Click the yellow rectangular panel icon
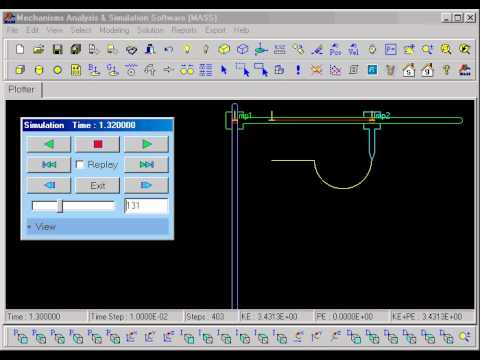 [x=76, y=70]
